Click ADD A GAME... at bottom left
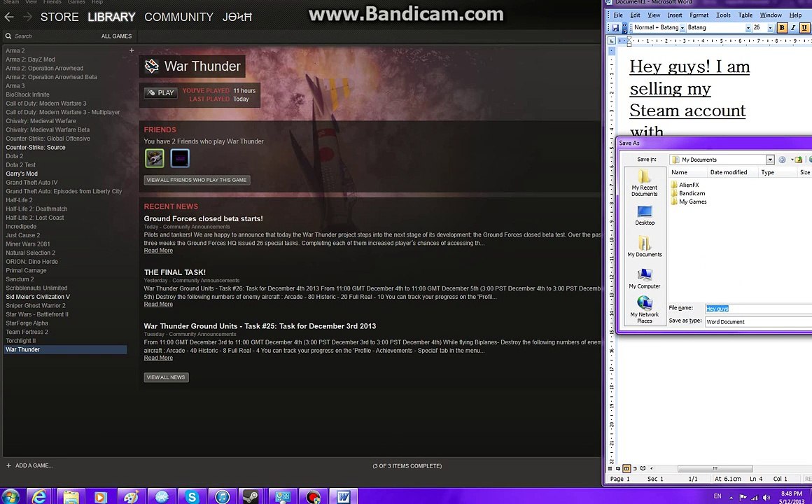 coord(29,465)
